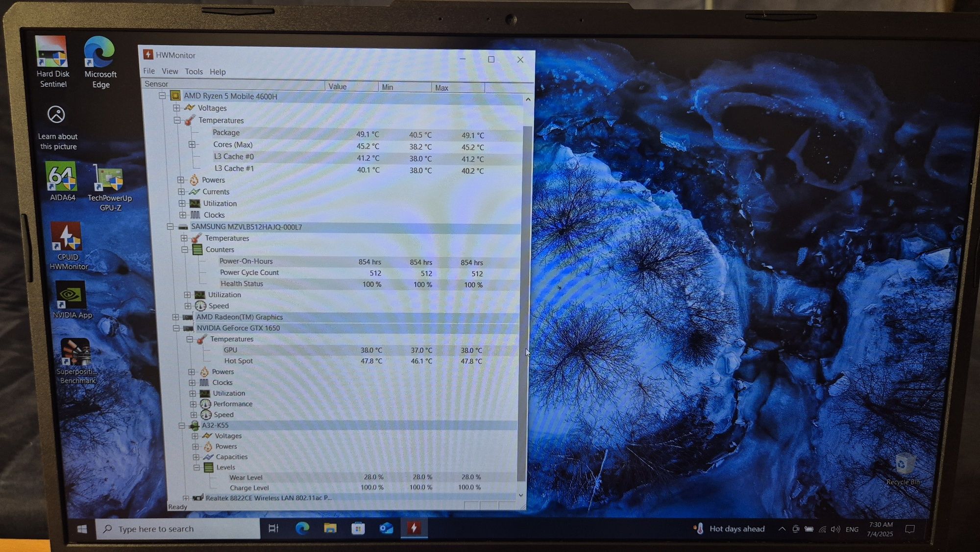Screen dimensions: 980x552
Task: Click the Min column header
Action: [x=405, y=87]
